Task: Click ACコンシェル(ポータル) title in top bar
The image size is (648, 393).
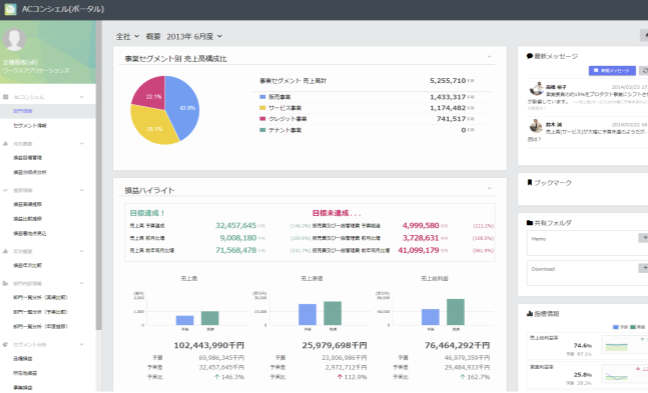Action: [63, 9]
